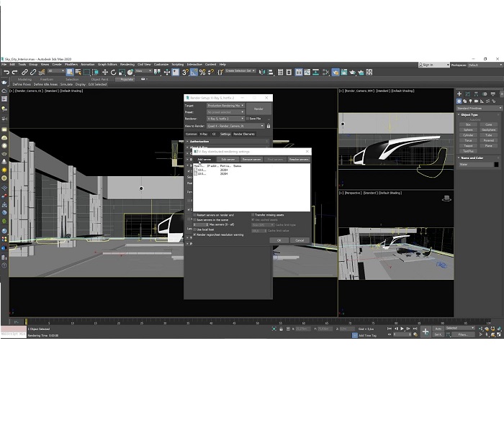The height and width of the screenshot is (433, 504).
Task: Click the Undo arrow in main toolbar
Action: point(6,72)
